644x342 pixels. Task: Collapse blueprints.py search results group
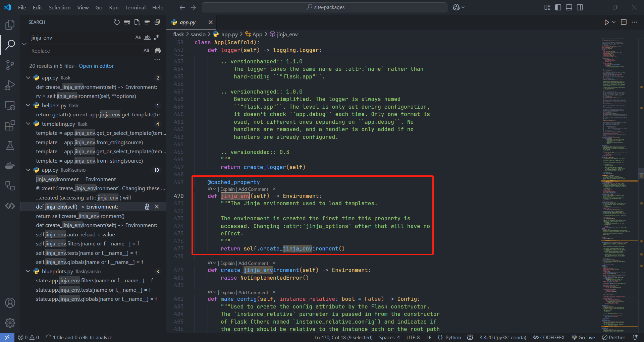tap(28, 271)
